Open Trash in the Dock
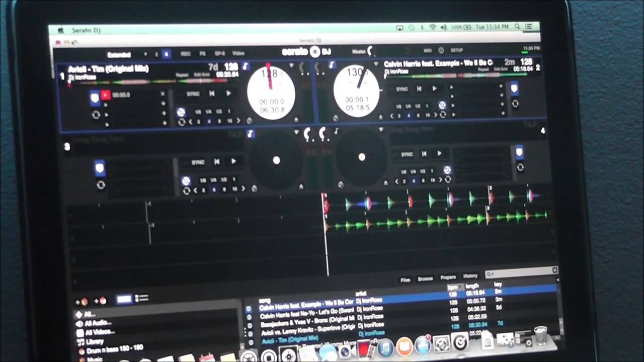Image resolution: width=644 pixels, height=362 pixels. point(541,335)
